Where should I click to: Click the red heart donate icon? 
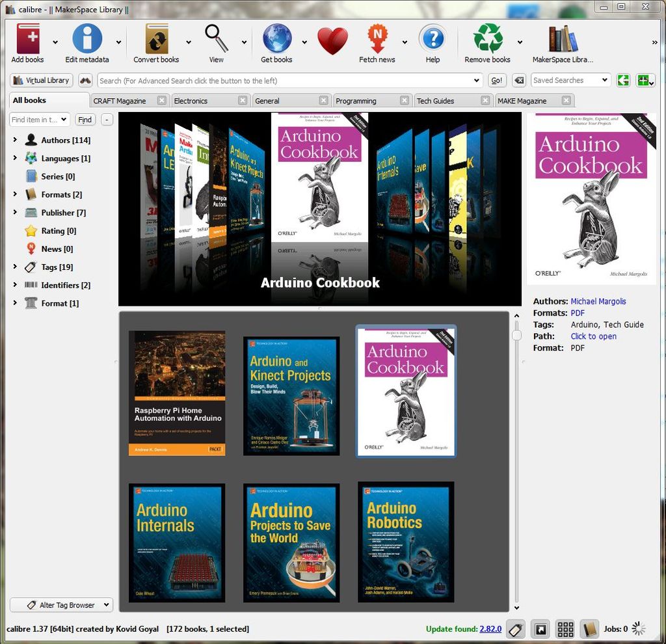click(332, 41)
